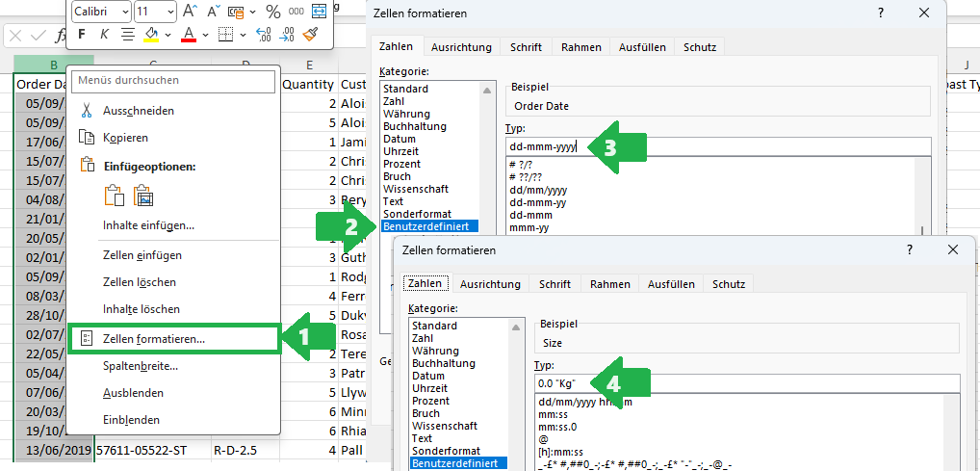Click the decrease font size icon
Image resolution: width=980 pixels, height=471 pixels.
pyautogui.click(x=213, y=12)
